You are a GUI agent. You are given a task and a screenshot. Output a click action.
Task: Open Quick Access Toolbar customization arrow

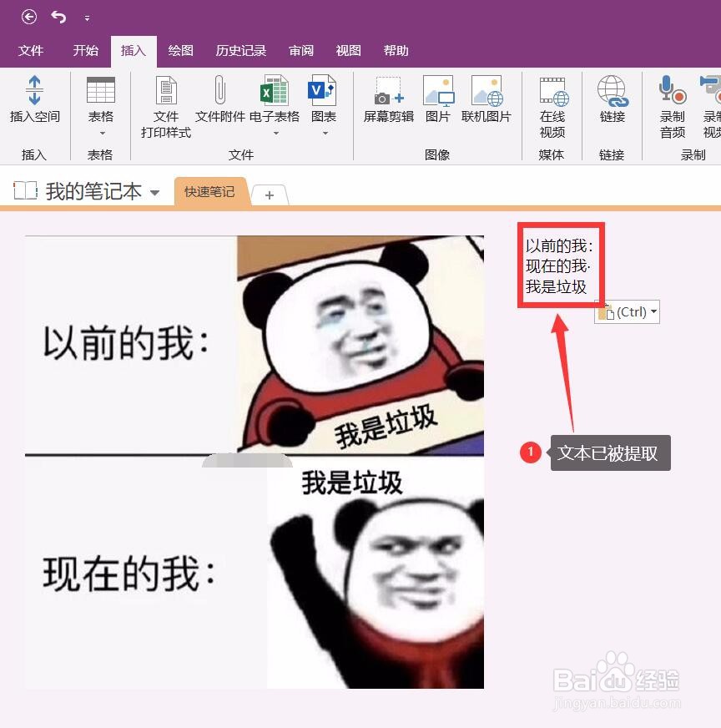pyautogui.click(x=86, y=16)
